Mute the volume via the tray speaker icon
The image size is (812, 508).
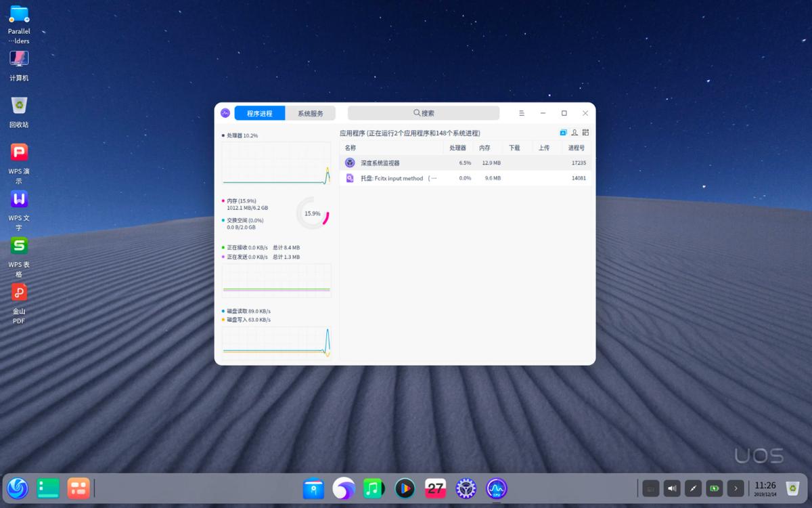tap(672, 488)
